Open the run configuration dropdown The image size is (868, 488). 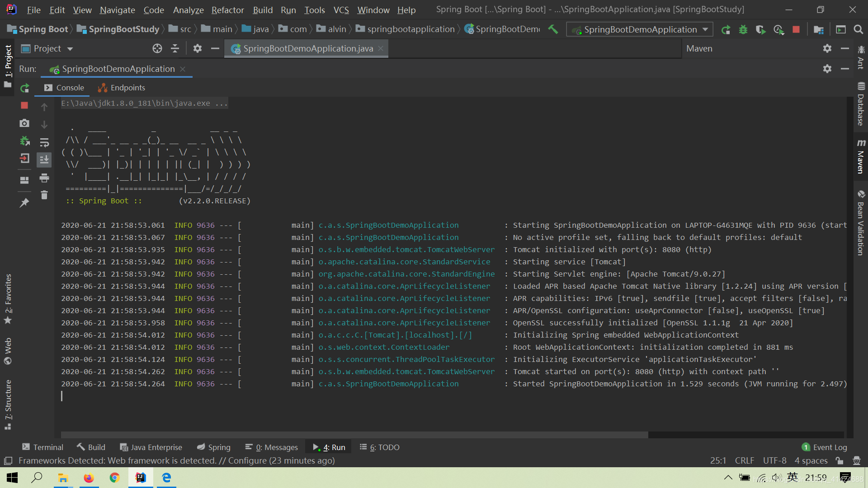coord(639,29)
